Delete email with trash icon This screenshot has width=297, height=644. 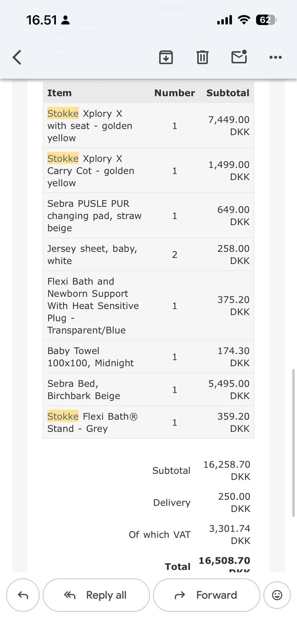point(202,58)
